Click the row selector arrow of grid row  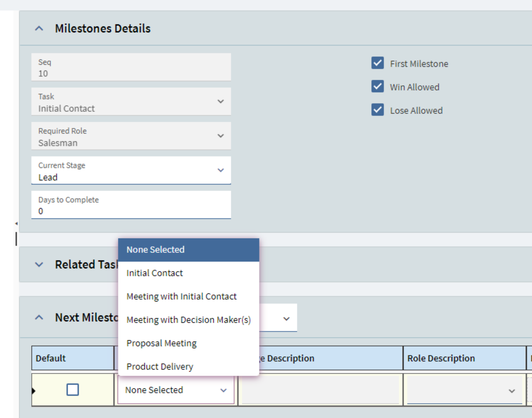click(34, 390)
